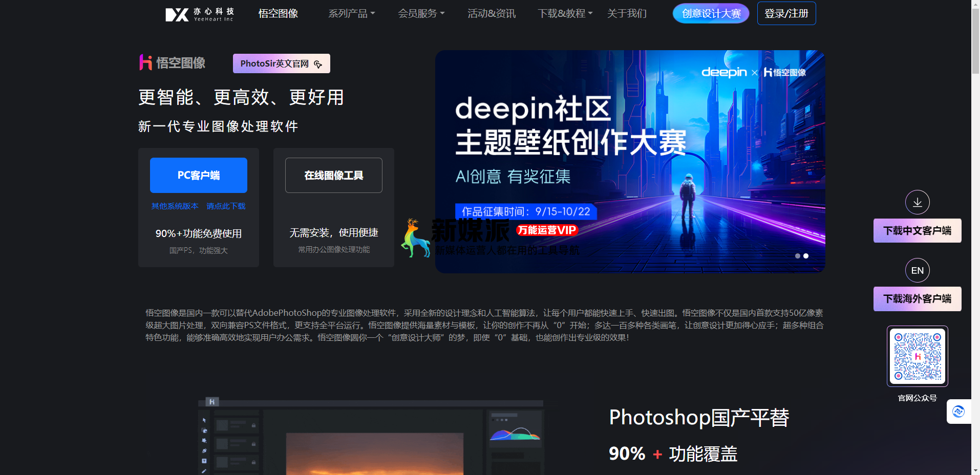
Task: Click the 90% + 功能覆盖 text
Action: click(x=673, y=454)
